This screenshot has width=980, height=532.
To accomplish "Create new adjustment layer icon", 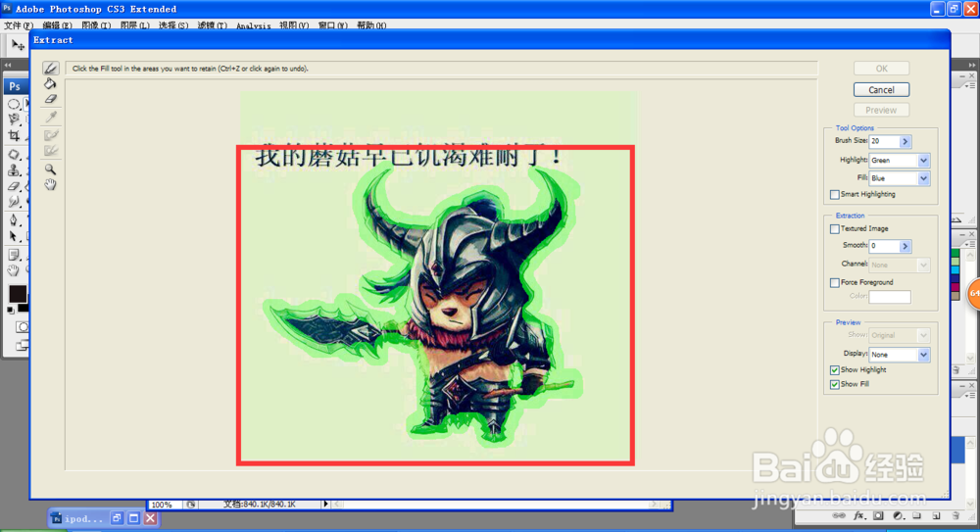I will pos(898,515).
